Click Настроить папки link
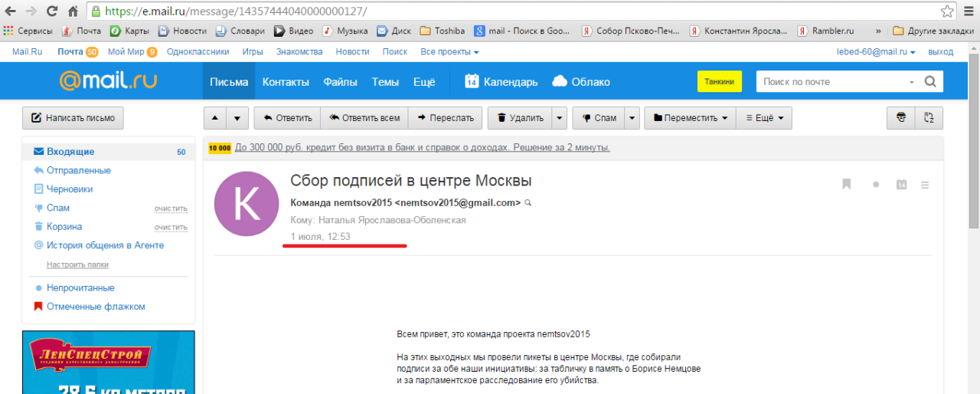Screen dimensions: 980x394 pos(77,264)
